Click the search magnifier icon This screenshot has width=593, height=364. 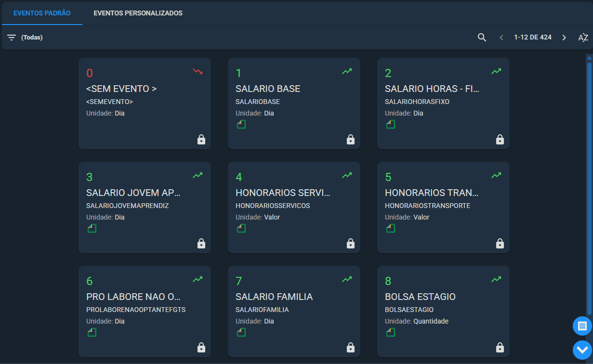pos(482,38)
